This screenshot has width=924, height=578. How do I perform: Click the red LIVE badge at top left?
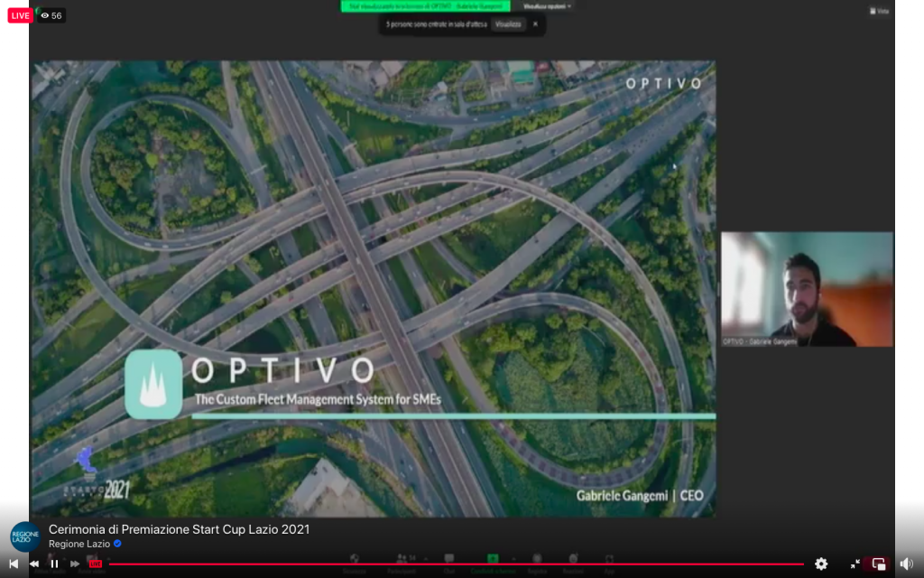pyautogui.click(x=20, y=15)
